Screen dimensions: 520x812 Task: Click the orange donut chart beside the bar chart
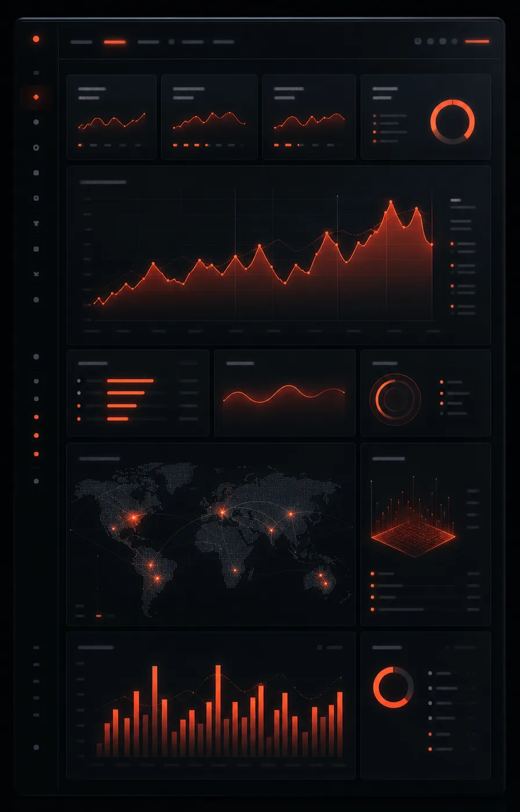393,687
